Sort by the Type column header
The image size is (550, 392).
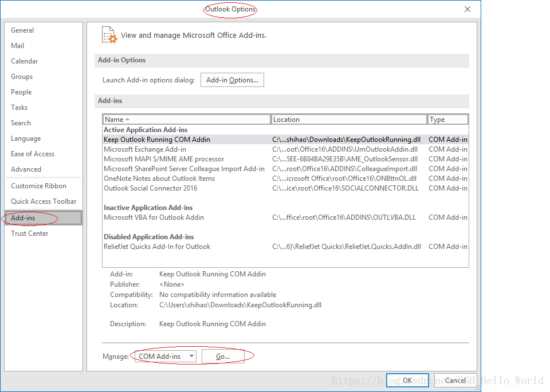pos(448,120)
